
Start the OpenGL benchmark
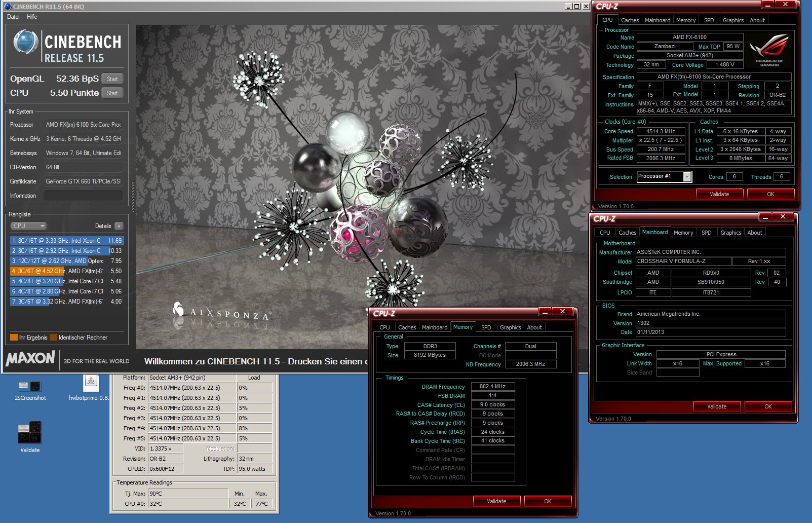112,79
